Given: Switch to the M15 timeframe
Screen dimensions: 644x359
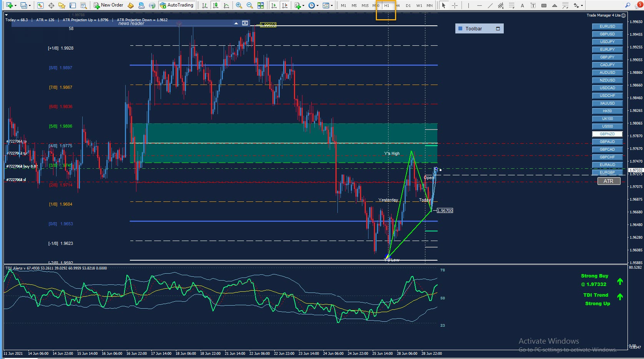Looking at the screenshot, I should click(x=365, y=5).
